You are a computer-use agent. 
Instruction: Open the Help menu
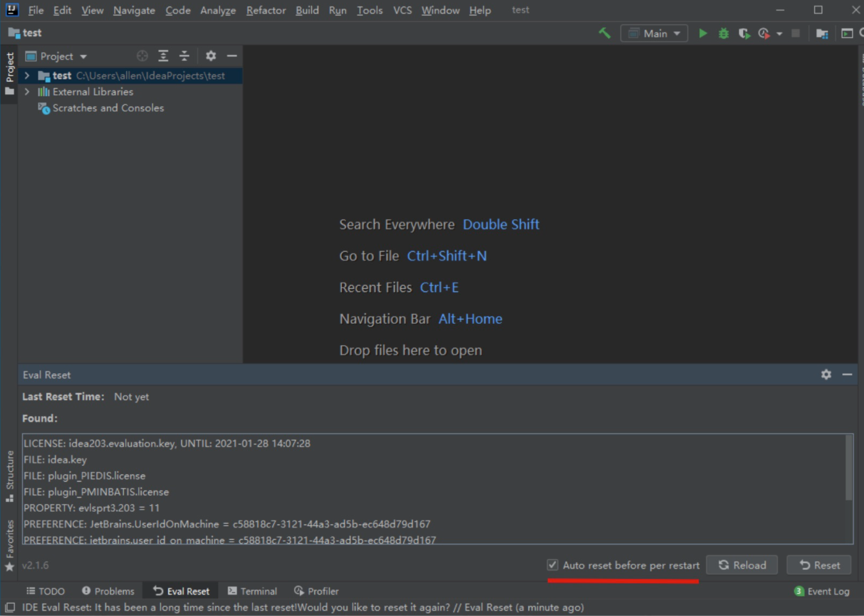(480, 10)
